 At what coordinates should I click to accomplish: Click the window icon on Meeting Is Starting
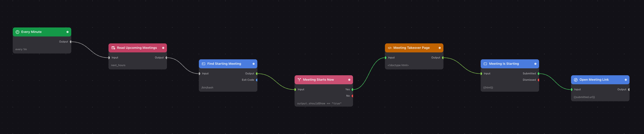485,64
